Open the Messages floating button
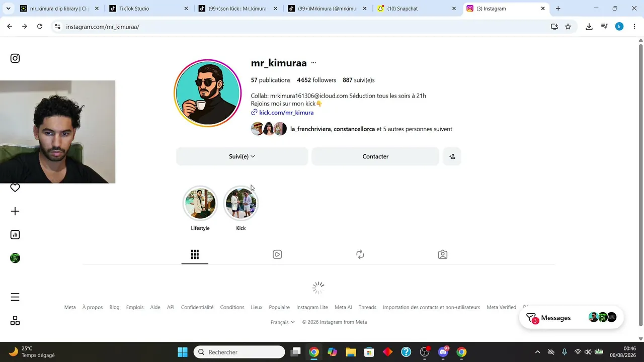Screen dimensions: 644x362 click(x=572, y=318)
